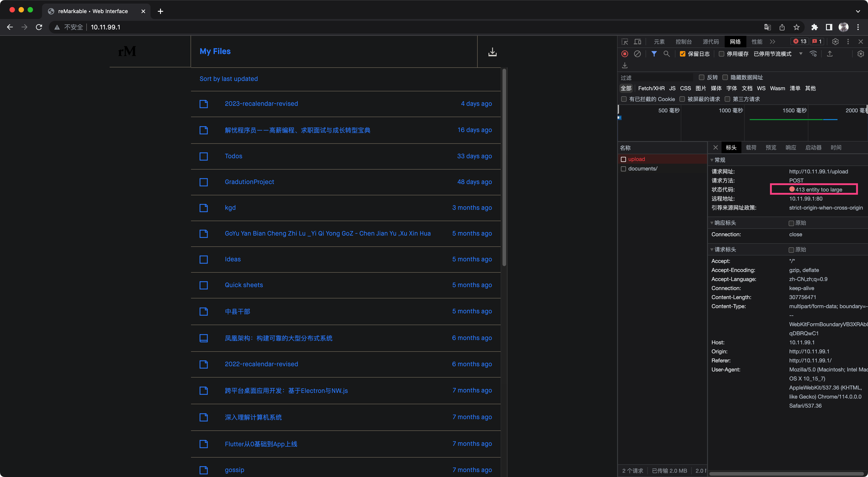Image resolution: width=868 pixels, height=477 pixels.
Task: Check the 被屏蔽的请求 checkbox
Action: coord(682,99)
